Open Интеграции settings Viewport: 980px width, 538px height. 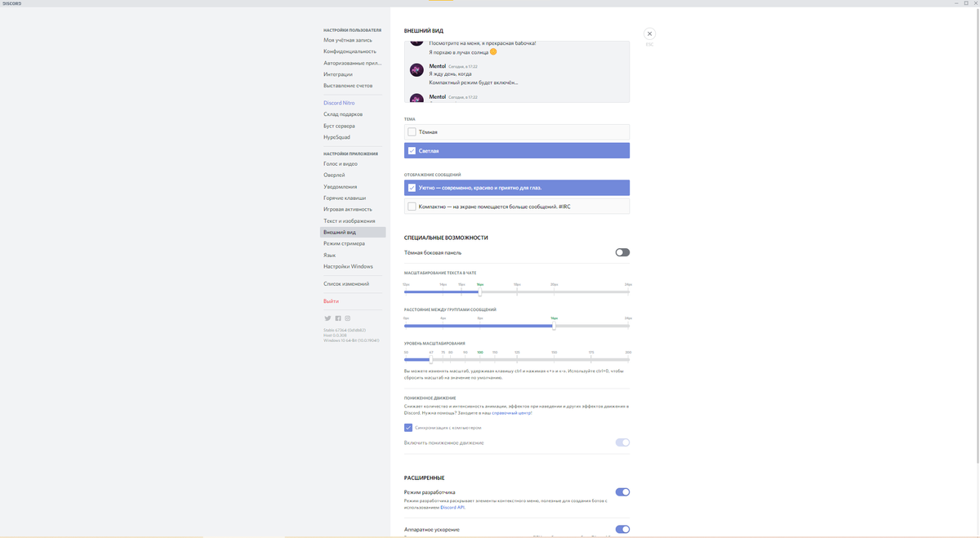353,74
